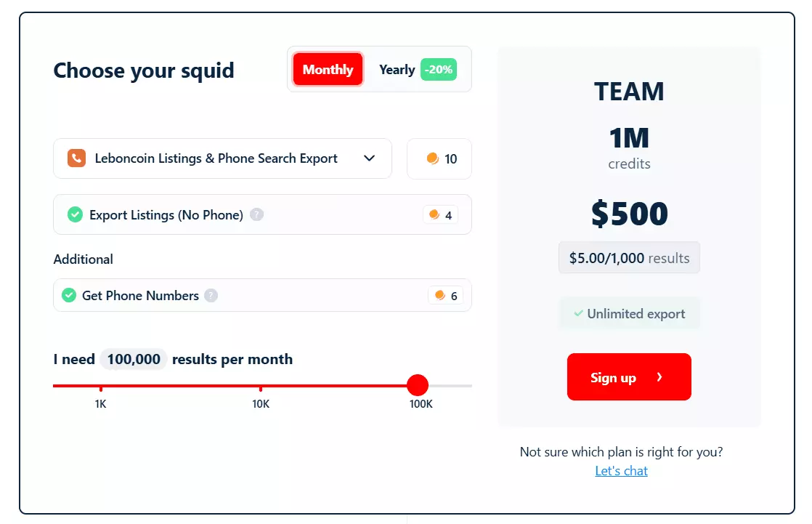Open the help tooltip for Get Phone Numbers
This screenshot has height=524, width=812.
[211, 295]
